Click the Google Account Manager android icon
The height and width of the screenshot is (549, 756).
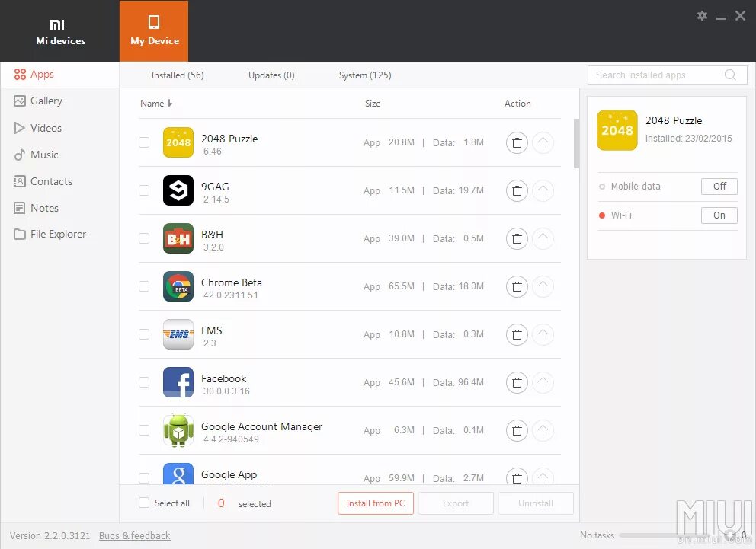pyautogui.click(x=178, y=430)
